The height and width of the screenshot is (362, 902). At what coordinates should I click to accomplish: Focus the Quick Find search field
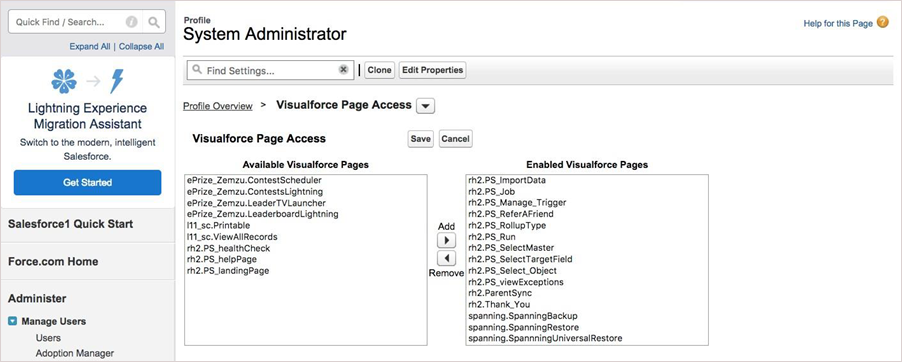coord(75,22)
